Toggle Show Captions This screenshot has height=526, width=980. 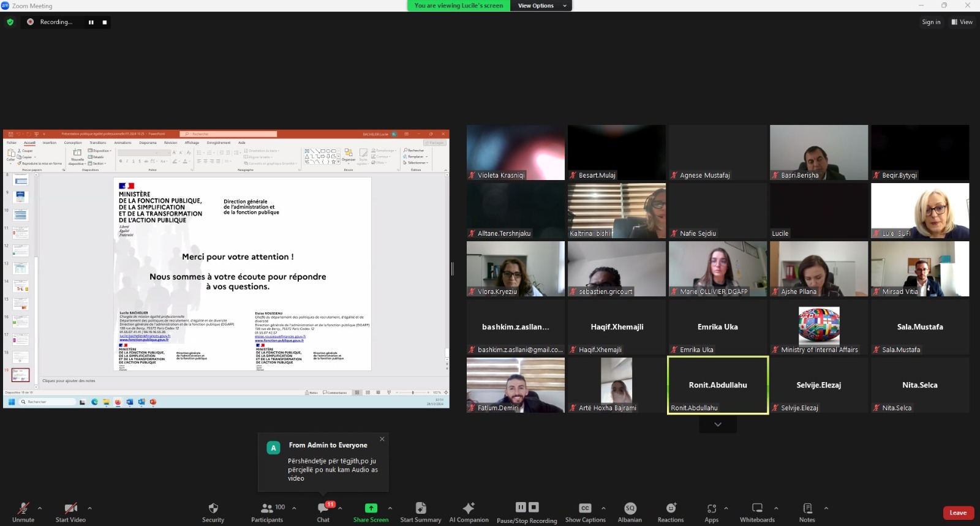[x=585, y=508]
